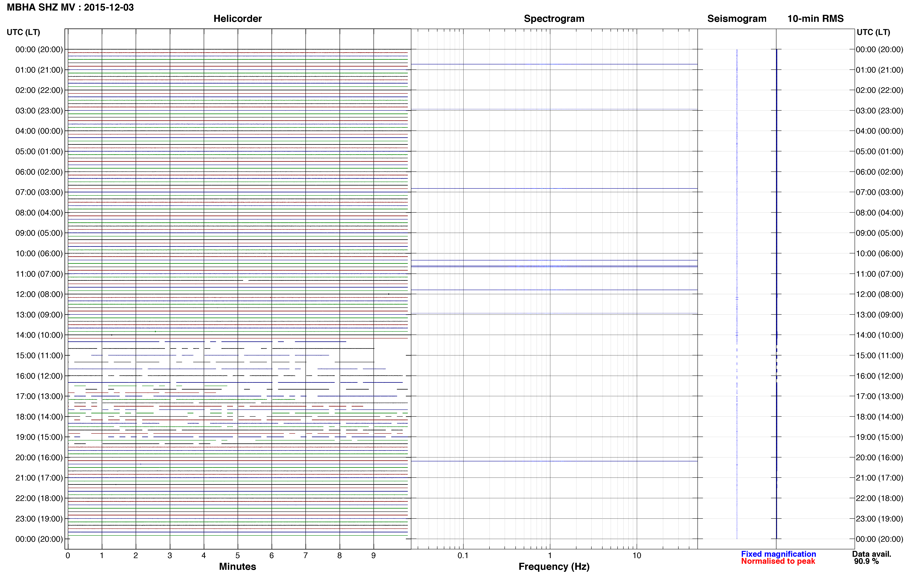The image size is (924, 578).
Task: Click frequency tick label '10' on Spectrogram
Action: point(637,556)
